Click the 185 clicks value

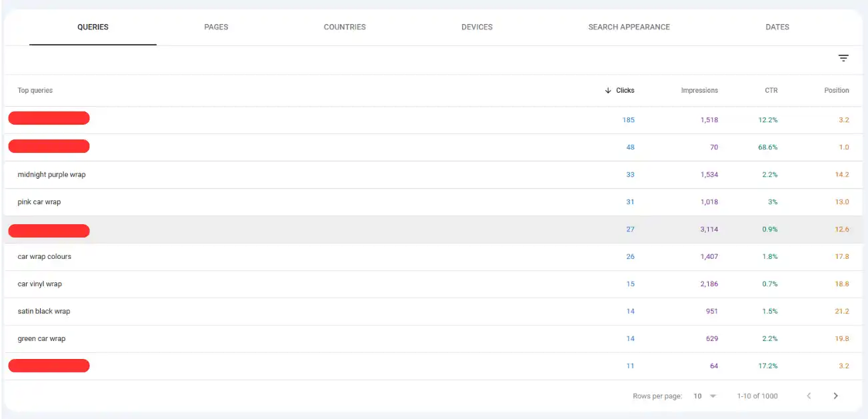point(629,120)
